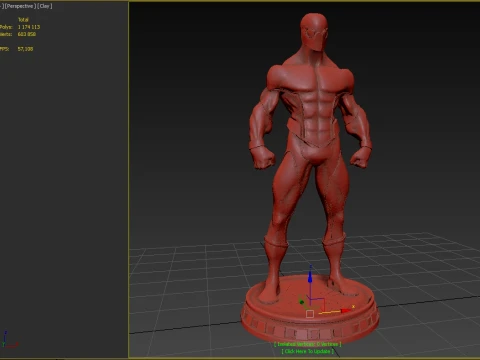
Task: Grab the green Y-axis move gizmo handle
Action: pyautogui.click(x=302, y=302)
